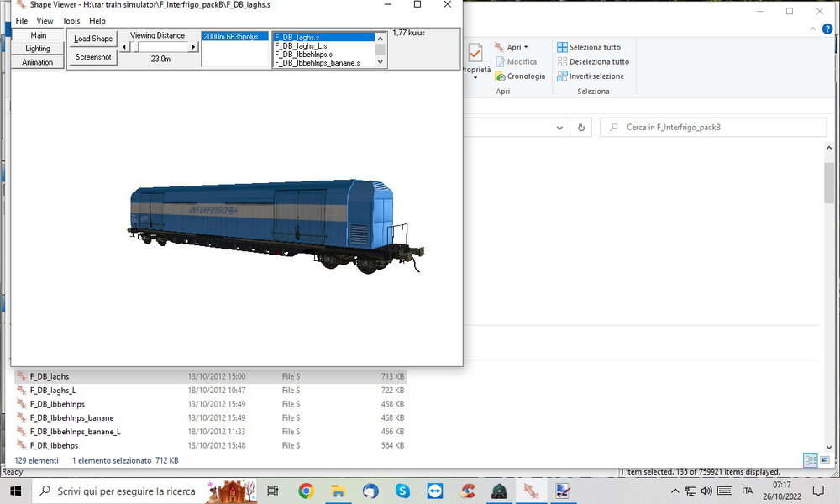The width and height of the screenshot is (840, 504).
Task: Open Google Chrome from the taskbar
Action: (306, 491)
